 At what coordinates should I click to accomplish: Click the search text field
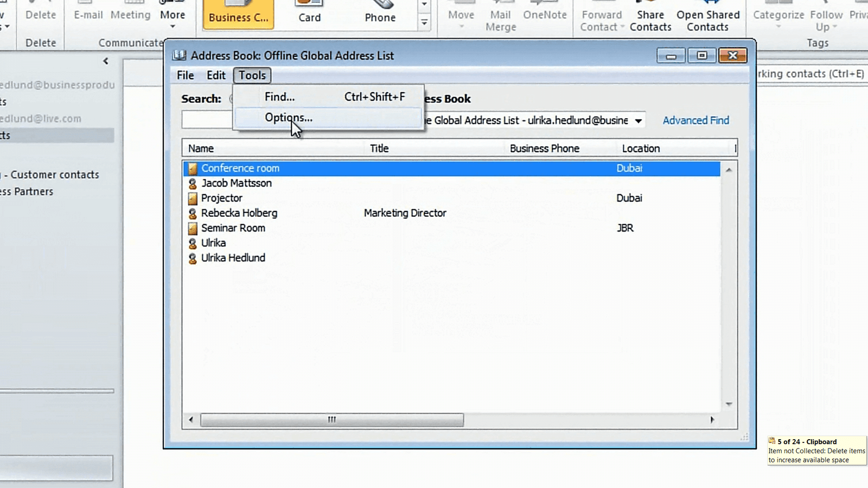208,120
